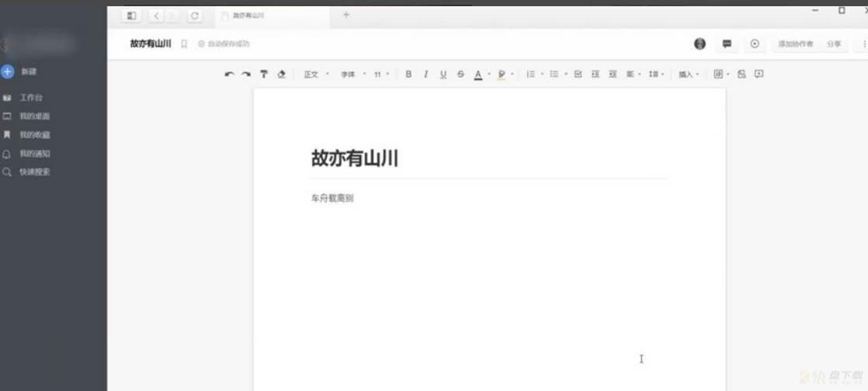Insert a bulleted list
868x391 pixels.
(x=554, y=74)
